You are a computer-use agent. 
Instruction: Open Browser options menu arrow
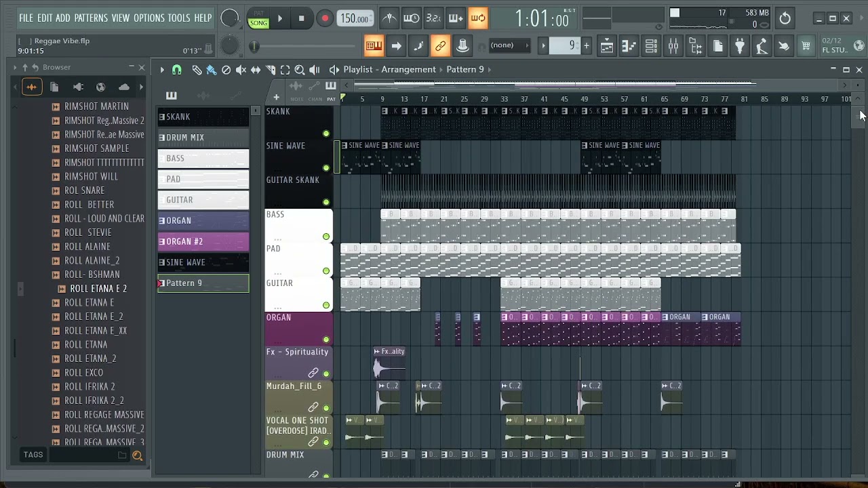coord(15,67)
